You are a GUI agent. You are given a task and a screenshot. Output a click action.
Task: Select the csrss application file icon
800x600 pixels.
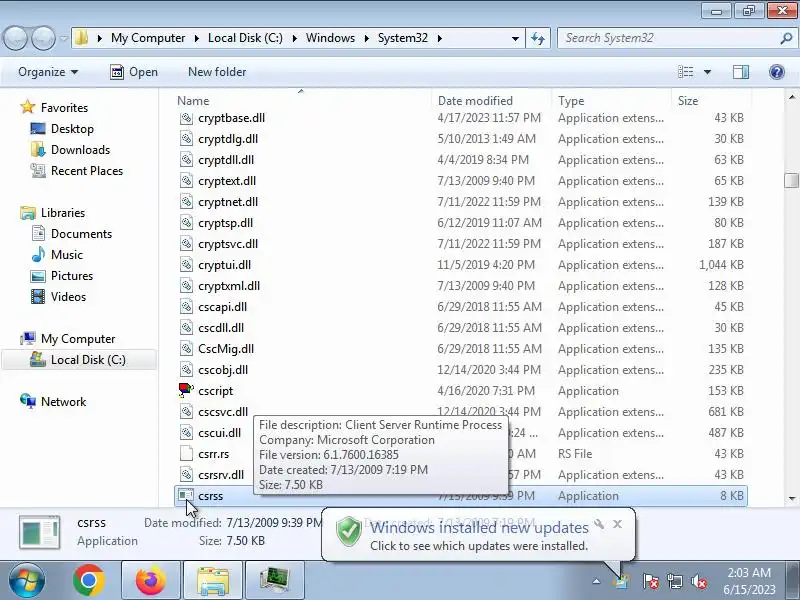coord(186,495)
